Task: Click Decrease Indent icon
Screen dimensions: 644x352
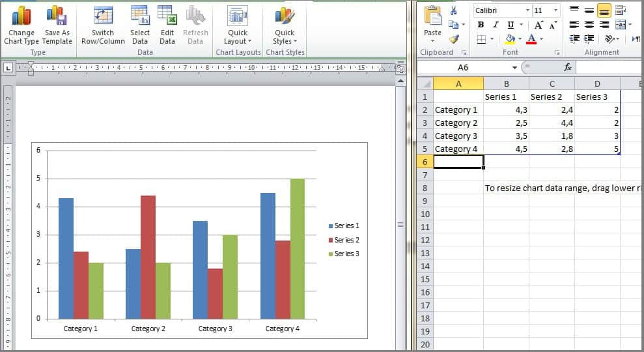Action: coord(574,39)
